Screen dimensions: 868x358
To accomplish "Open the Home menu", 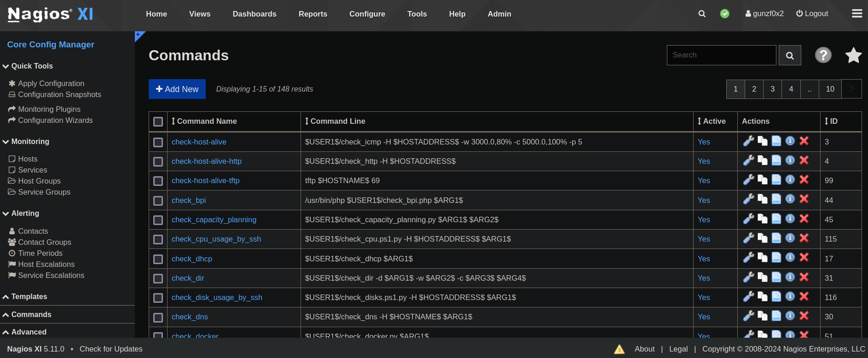I will click(156, 14).
